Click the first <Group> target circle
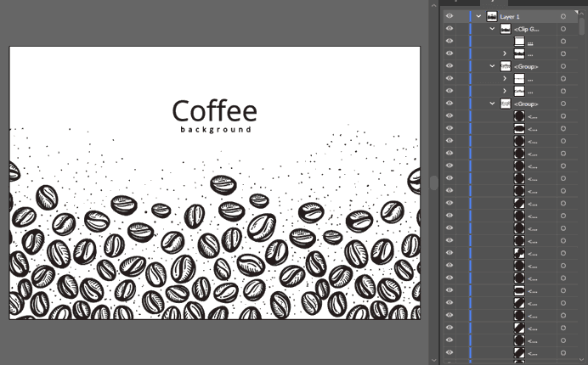Viewport: 588px width, 365px height. coord(563,66)
